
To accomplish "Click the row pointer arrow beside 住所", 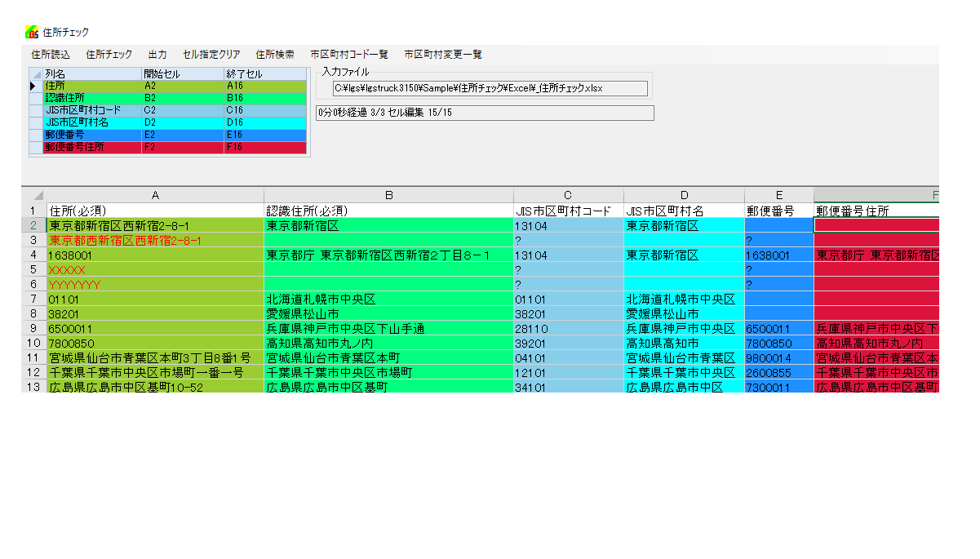I will coord(33,86).
